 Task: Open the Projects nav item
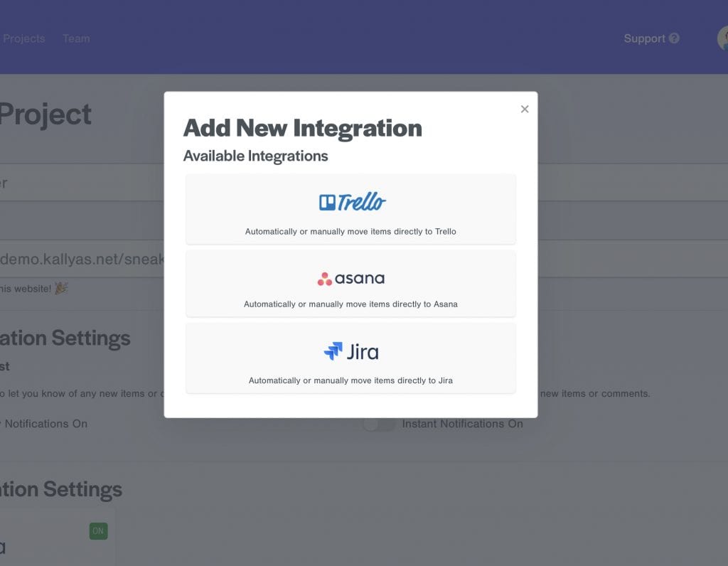coord(23,38)
